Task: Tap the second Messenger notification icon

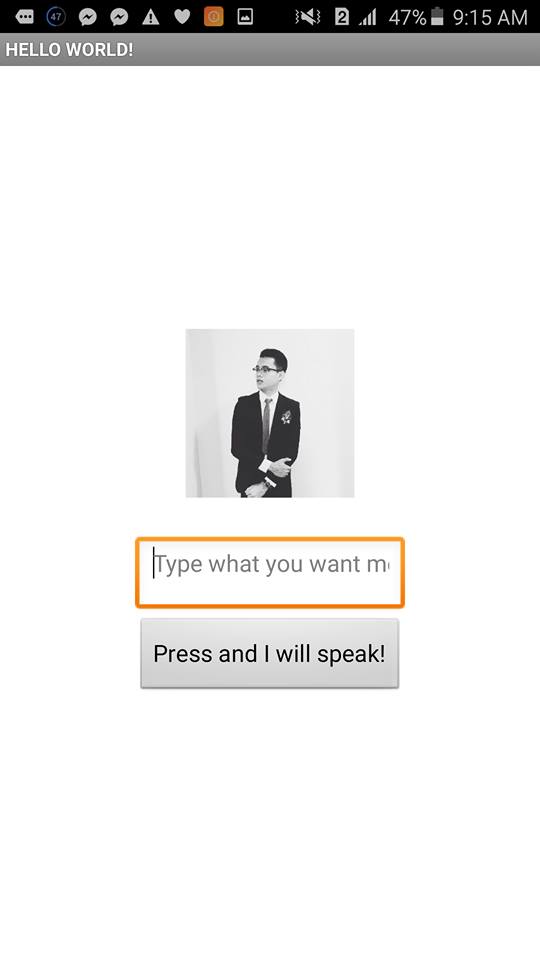Action: tap(119, 17)
